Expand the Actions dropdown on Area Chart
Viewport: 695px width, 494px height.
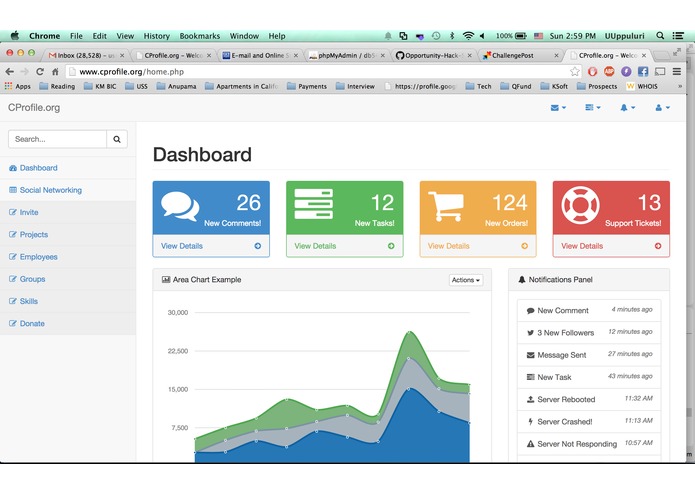[466, 280]
